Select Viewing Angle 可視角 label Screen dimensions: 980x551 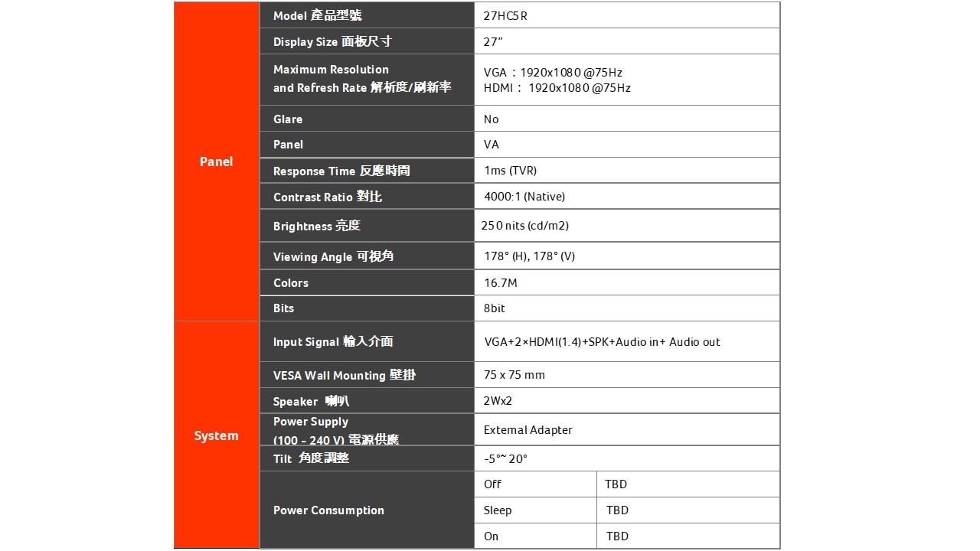(334, 256)
